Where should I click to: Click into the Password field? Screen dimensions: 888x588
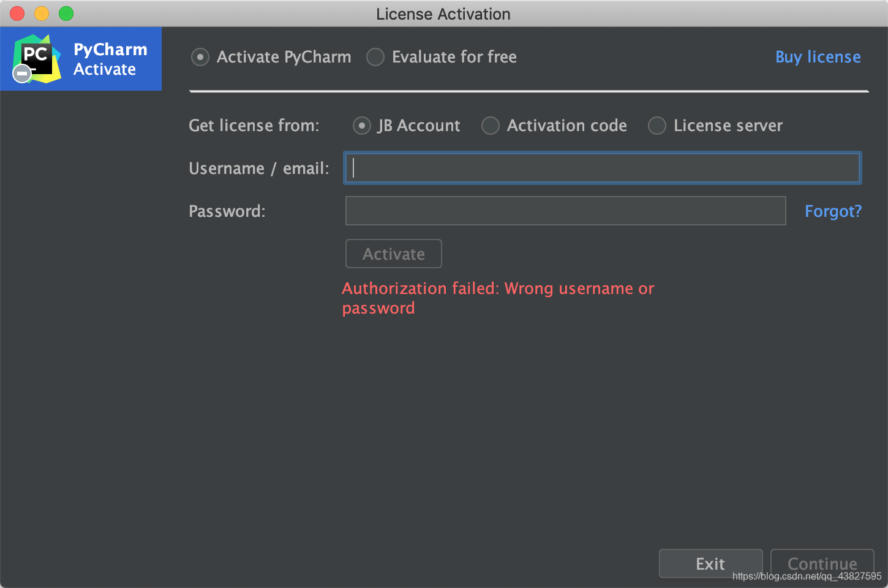tap(565, 211)
